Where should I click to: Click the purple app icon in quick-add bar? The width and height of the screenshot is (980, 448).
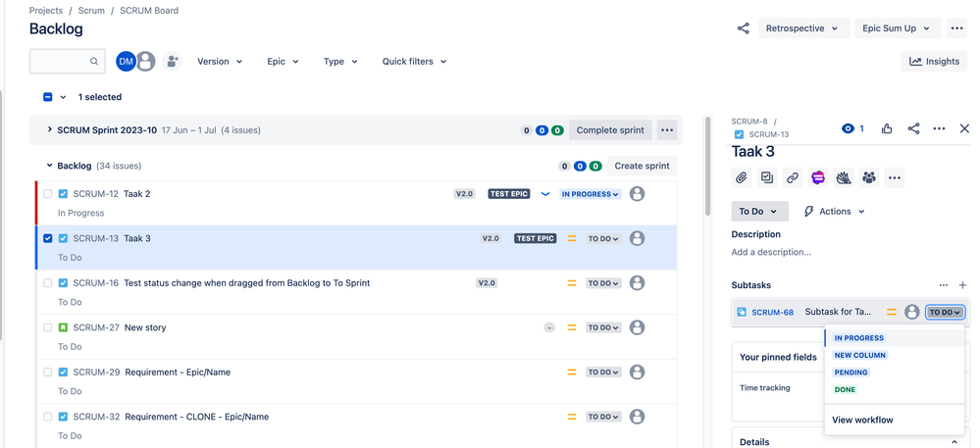coord(818,178)
